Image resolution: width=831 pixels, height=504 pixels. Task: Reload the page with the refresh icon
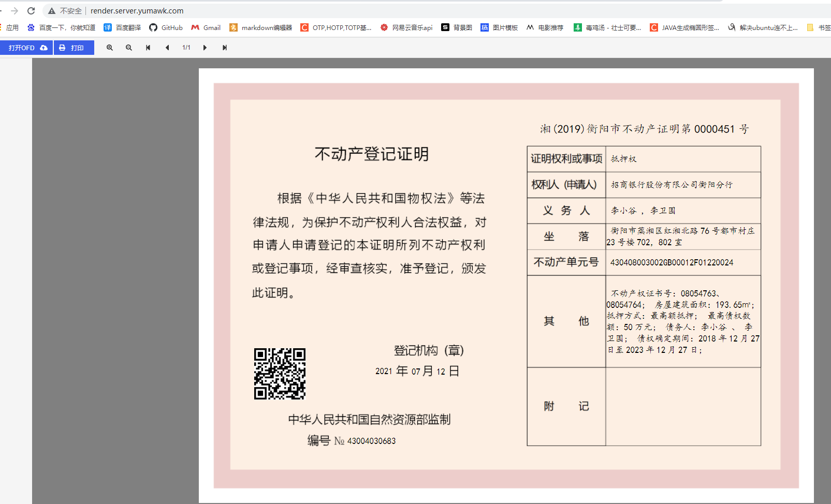pos(31,11)
